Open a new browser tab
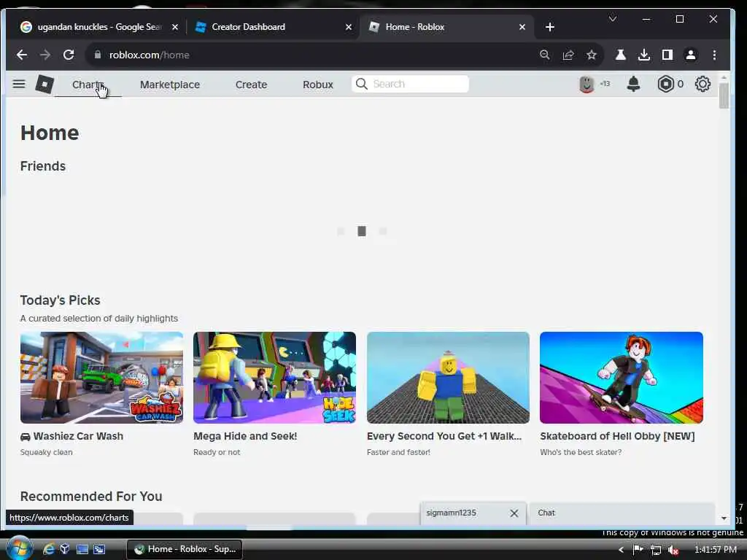The width and height of the screenshot is (747, 560). tap(550, 27)
